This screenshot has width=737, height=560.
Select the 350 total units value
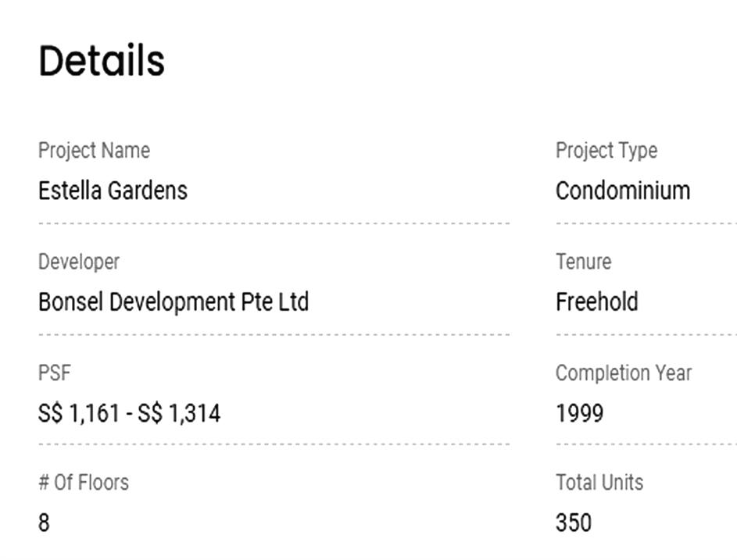[573, 523]
